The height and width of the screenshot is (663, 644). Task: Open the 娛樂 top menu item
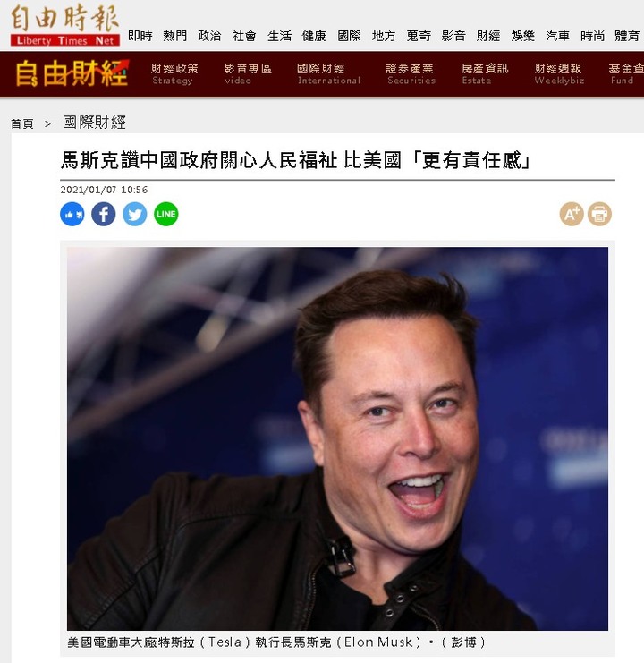[x=523, y=36]
